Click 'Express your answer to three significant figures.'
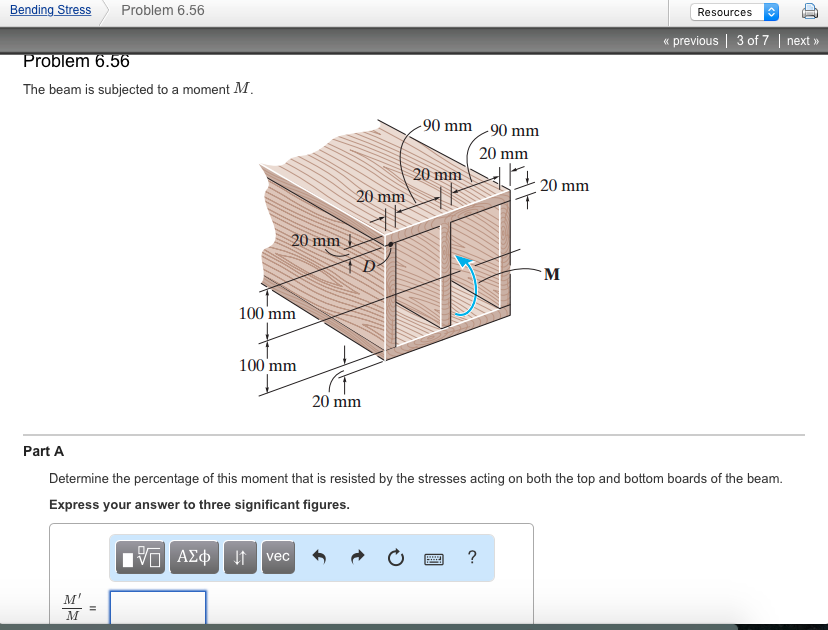 199,505
